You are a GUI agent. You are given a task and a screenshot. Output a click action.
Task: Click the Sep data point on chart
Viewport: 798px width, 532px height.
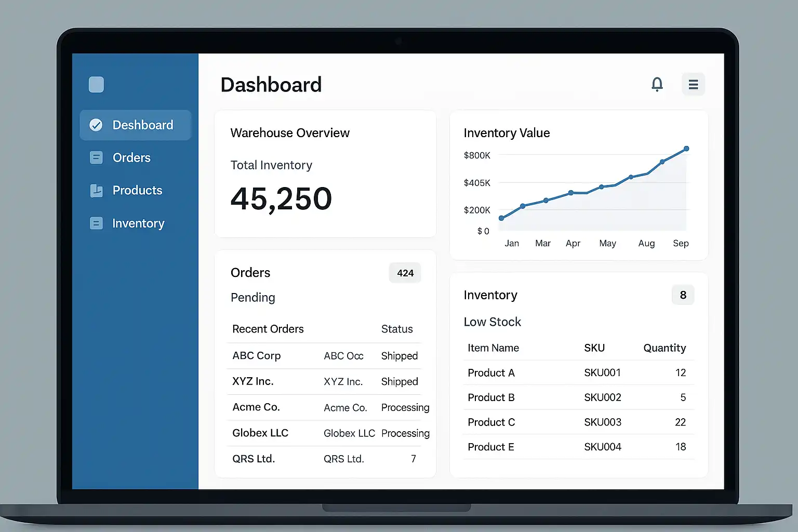[686, 149]
